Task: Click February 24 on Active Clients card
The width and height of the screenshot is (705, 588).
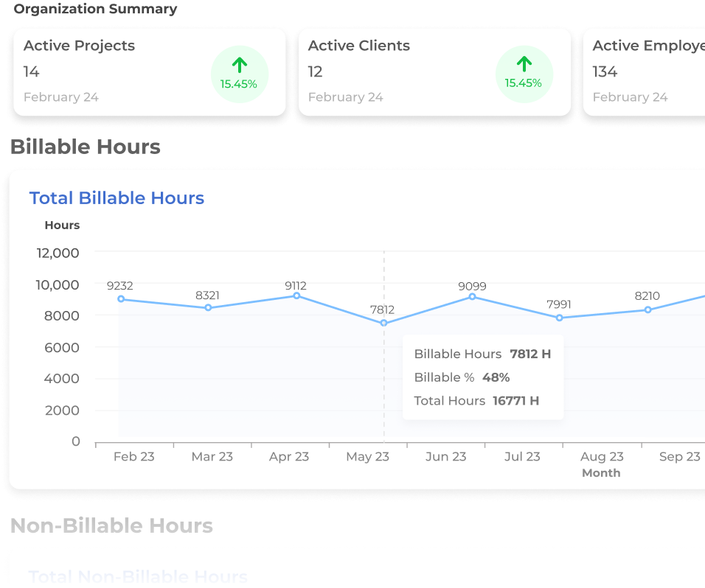Action: pyautogui.click(x=346, y=97)
